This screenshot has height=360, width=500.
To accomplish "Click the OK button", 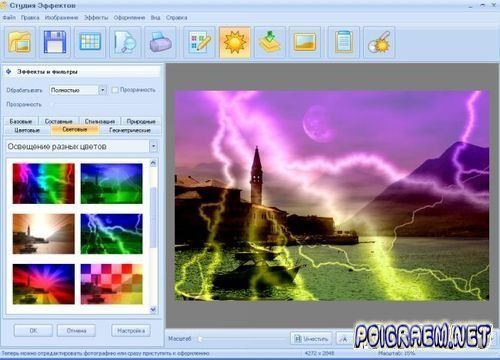I will click(x=33, y=331).
